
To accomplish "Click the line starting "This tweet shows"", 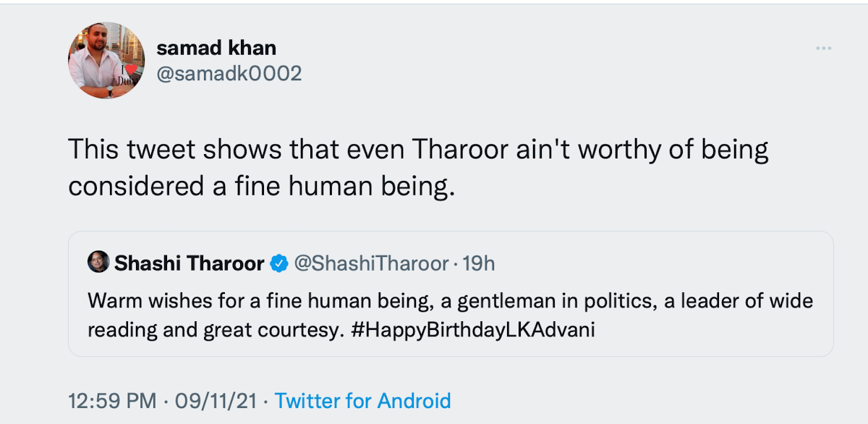I will click(418, 150).
